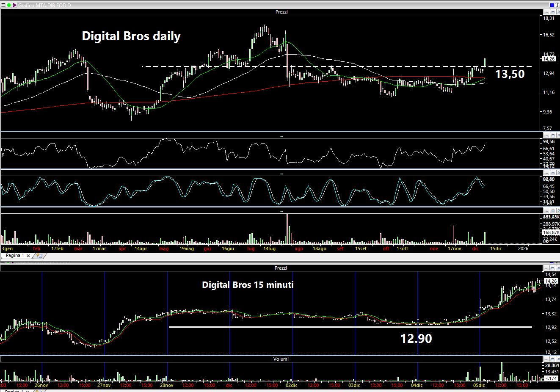Click the 2026 year label on time axis
Image resolution: width=560 pixels, height=392 pixels.
(523, 248)
